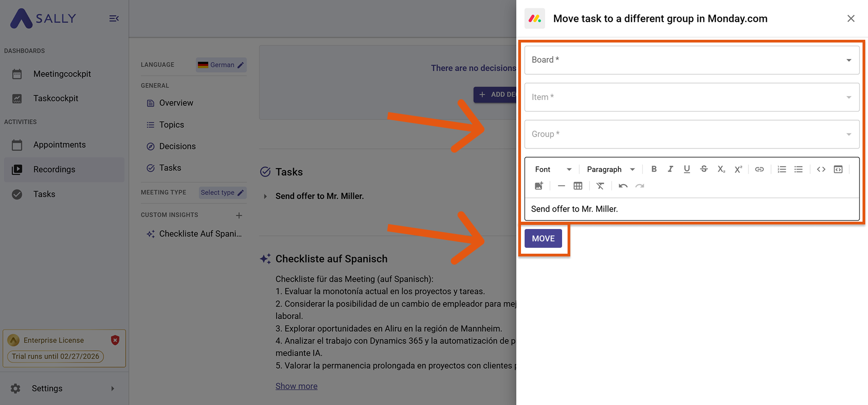This screenshot has width=868, height=405.
Task: Apply italic formatting in editor
Action: coord(670,169)
